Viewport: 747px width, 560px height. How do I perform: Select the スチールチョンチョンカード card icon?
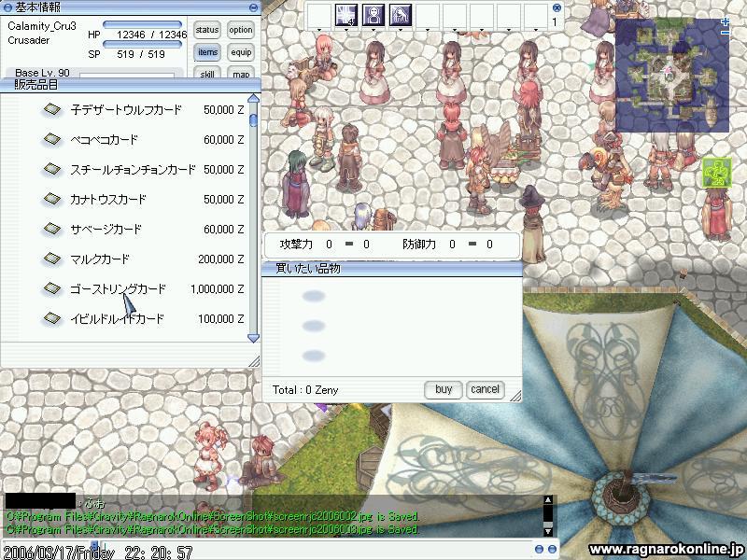pyautogui.click(x=52, y=169)
